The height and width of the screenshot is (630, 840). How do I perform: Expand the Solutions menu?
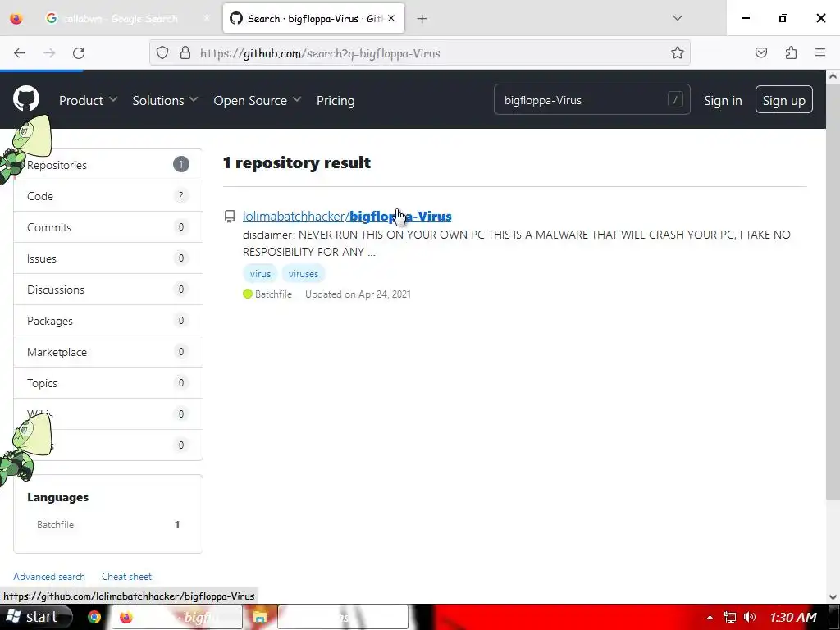click(165, 100)
